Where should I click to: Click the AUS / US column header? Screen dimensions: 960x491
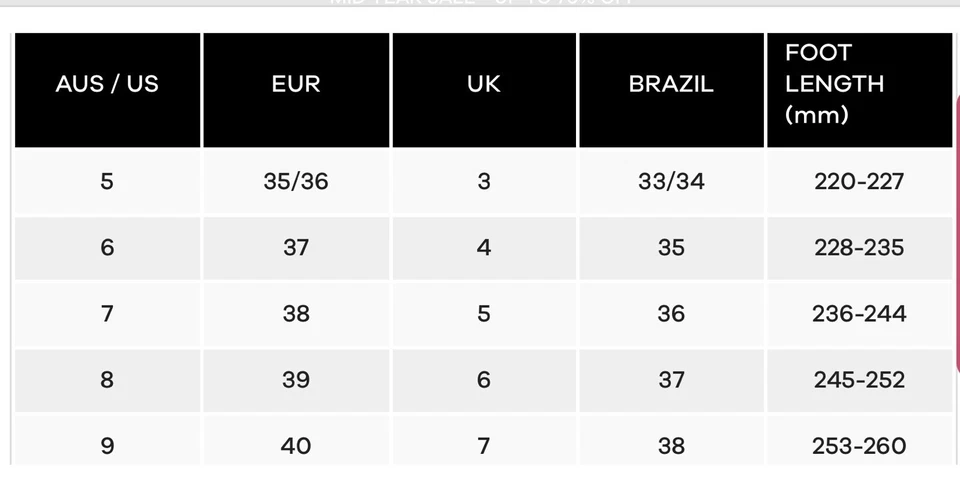tap(107, 84)
